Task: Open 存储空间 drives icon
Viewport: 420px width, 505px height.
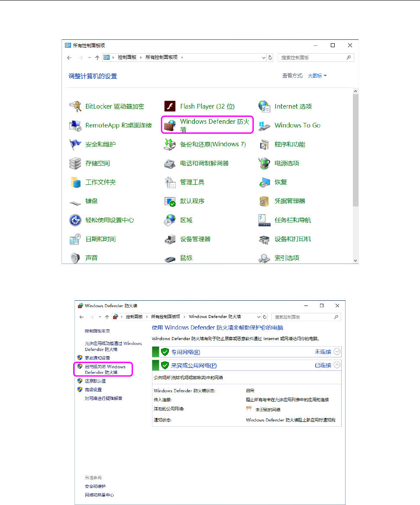Action: 75,163
